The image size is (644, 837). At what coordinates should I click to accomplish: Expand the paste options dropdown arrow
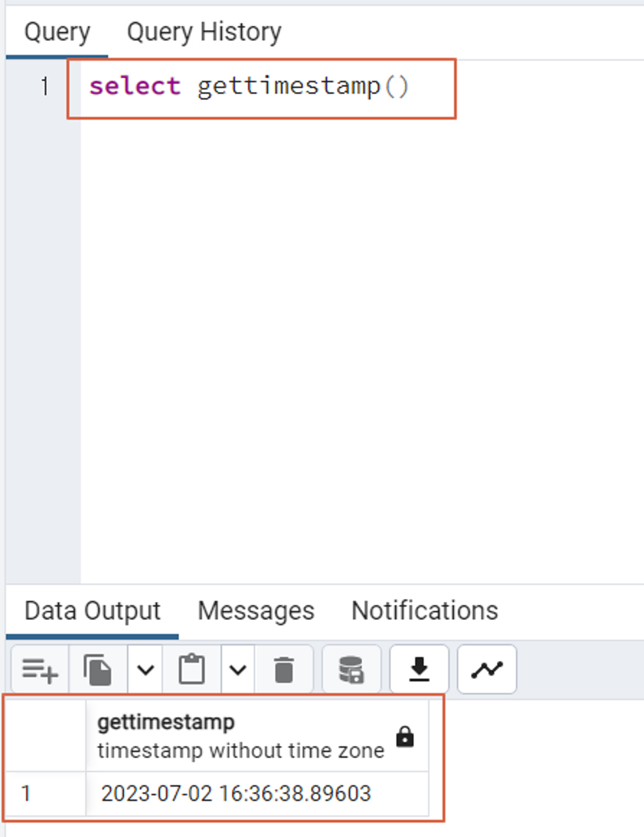point(238,670)
